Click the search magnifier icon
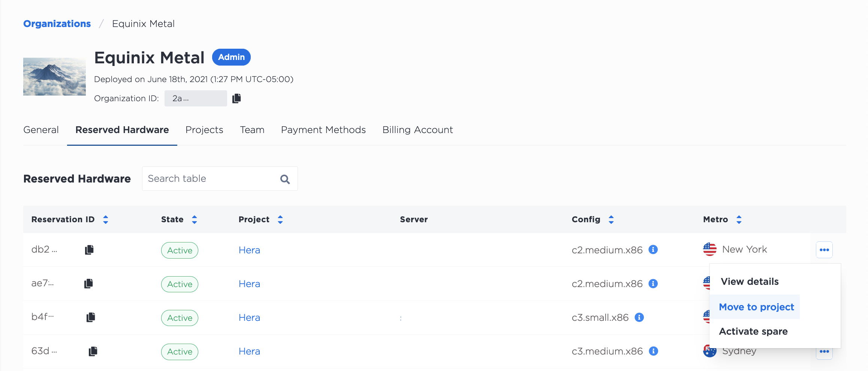Viewport: 868px width, 371px height. (285, 179)
